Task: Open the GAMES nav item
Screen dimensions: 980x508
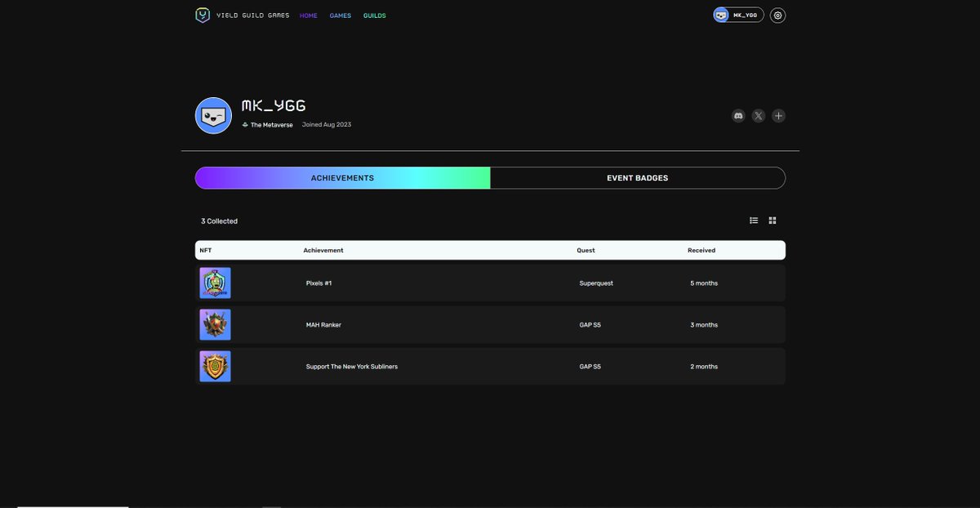Action: click(x=341, y=16)
